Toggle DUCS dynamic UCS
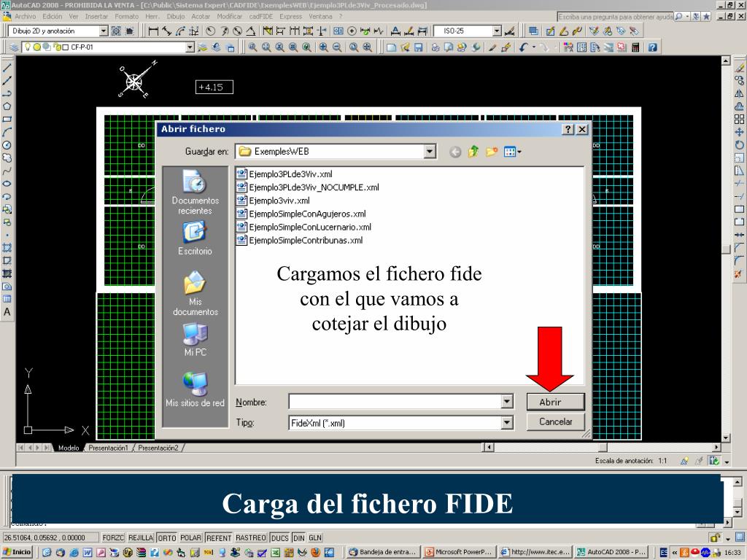Screen dimensions: 747x560 (x=279, y=537)
